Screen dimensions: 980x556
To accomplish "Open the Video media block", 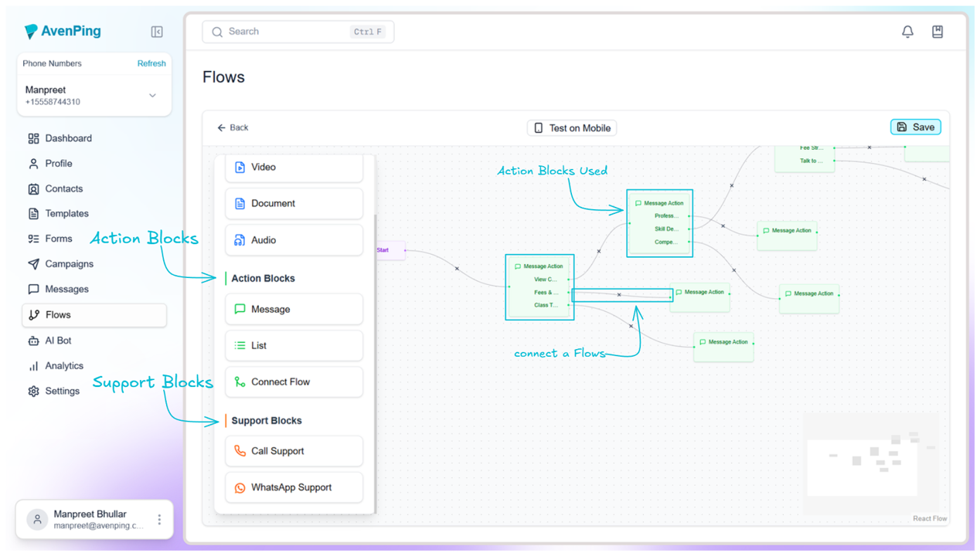I will point(294,167).
